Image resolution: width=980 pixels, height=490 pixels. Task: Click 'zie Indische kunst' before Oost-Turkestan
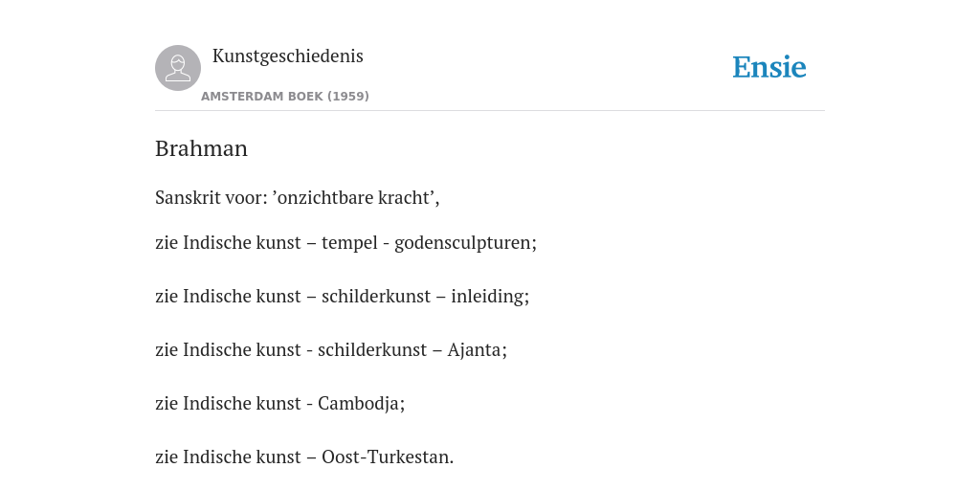[228, 457]
